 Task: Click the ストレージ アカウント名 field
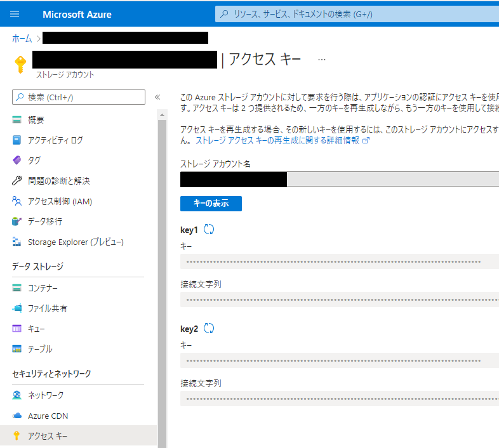(x=340, y=179)
